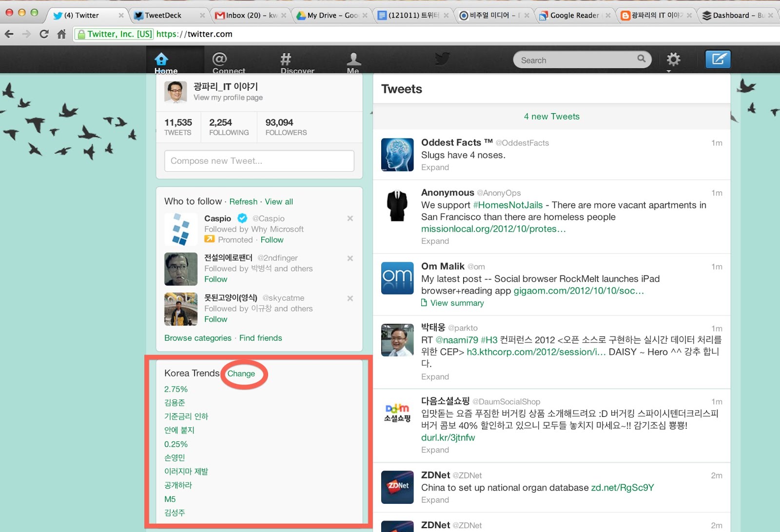Open the Discover hashtag section
Viewport: 780px width, 532px height.
click(x=297, y=63)
